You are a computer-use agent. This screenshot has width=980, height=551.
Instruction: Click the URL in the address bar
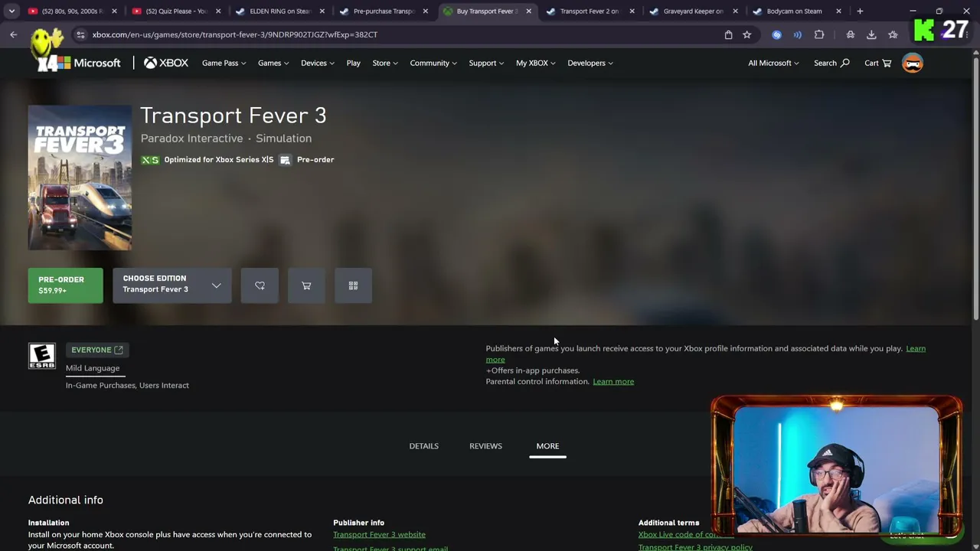(x=235, y=34)
